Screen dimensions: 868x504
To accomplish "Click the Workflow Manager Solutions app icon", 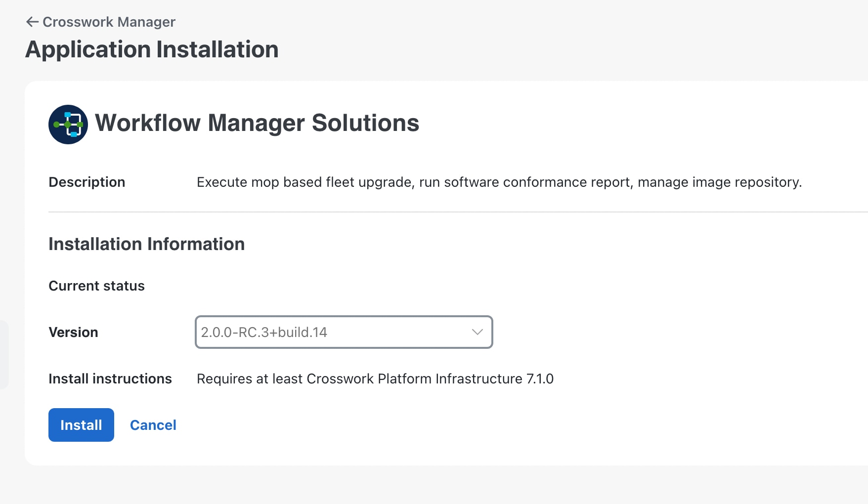I will tap(68, 125).
